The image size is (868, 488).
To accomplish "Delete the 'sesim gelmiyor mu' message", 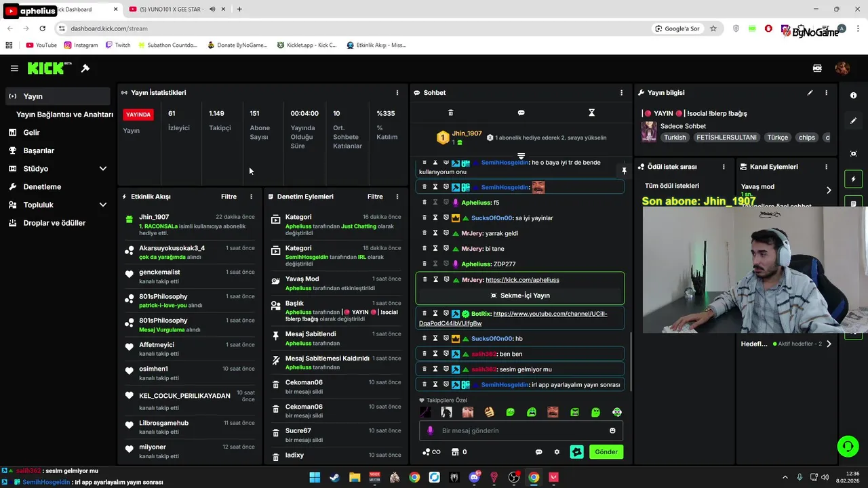I will point(425,369).
